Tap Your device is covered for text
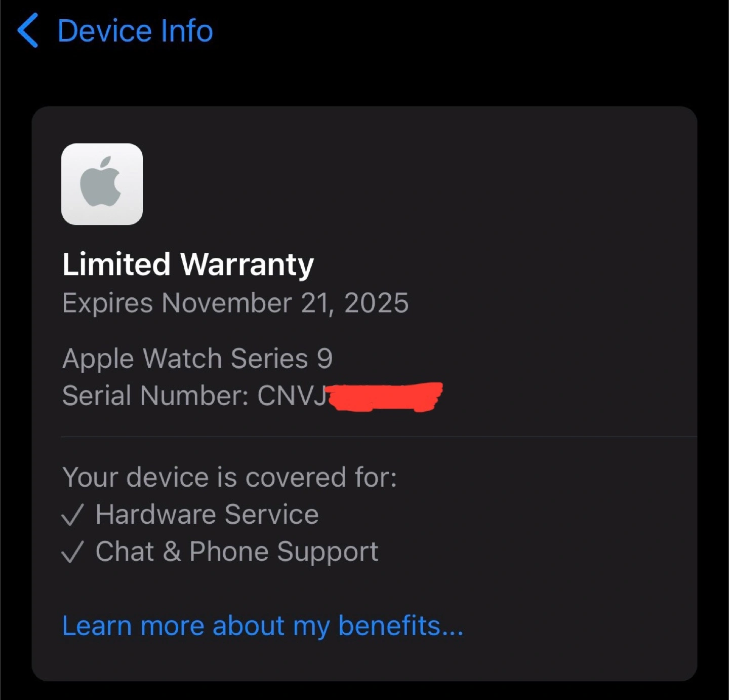 (229, 478)
